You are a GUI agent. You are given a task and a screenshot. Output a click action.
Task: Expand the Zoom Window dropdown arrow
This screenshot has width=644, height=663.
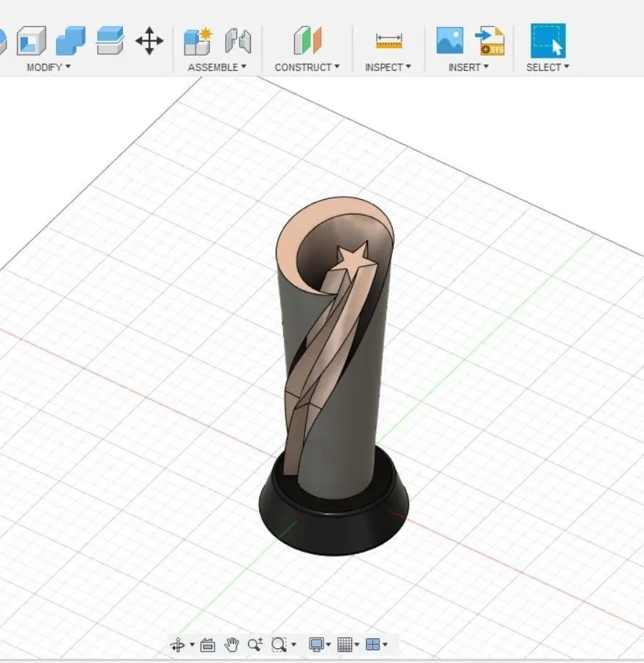(x=294, y=645)
